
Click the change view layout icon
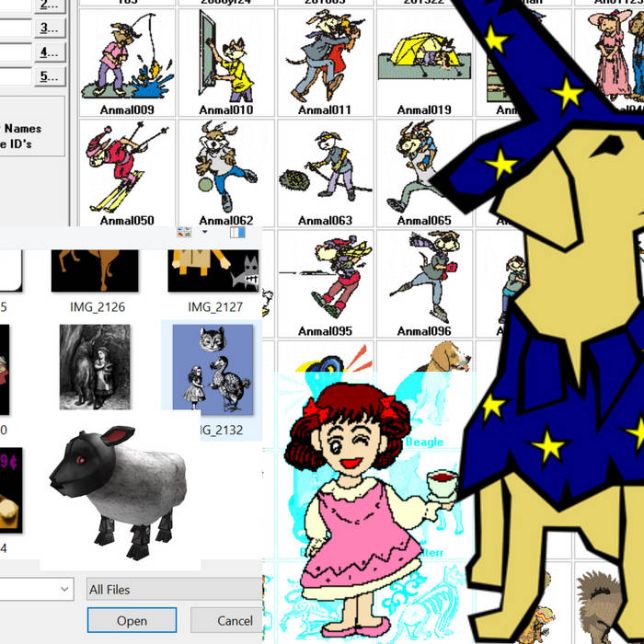[184, 234]
